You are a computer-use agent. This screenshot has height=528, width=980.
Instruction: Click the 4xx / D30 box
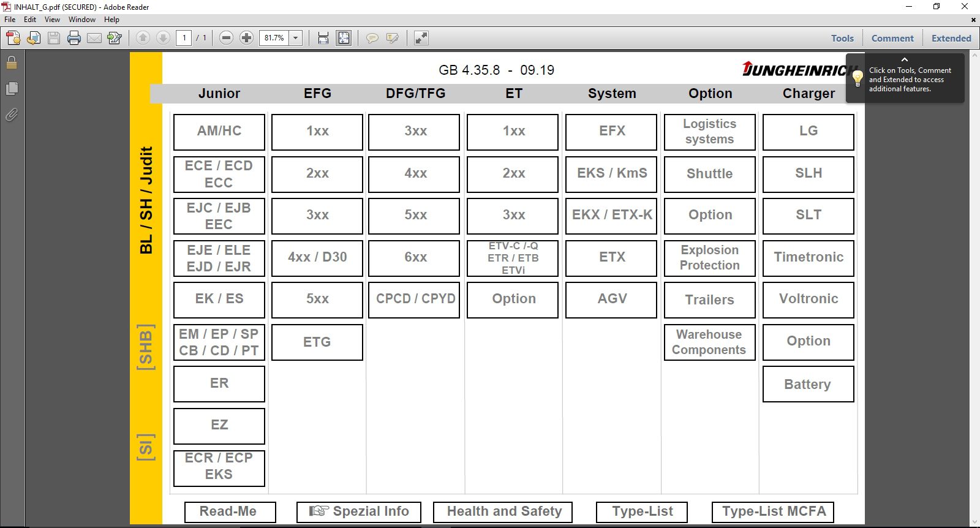(317, 258)
